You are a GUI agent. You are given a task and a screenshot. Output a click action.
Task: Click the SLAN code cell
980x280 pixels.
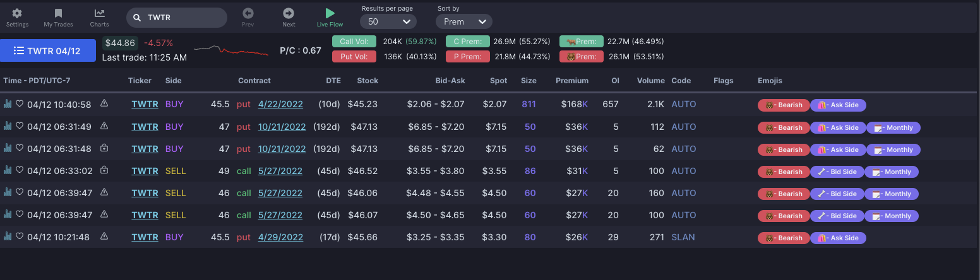point(683,237)
